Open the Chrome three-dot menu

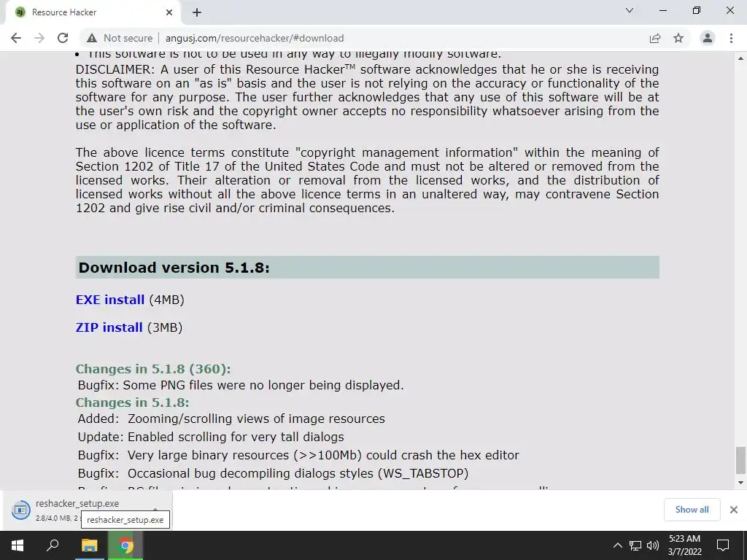[x=731, y=38]
